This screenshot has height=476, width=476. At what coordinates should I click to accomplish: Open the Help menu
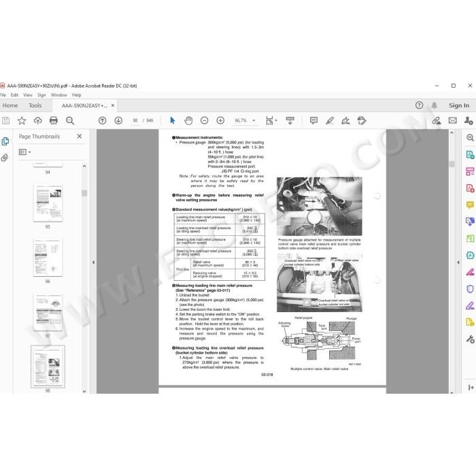click(x=76, y=95)
